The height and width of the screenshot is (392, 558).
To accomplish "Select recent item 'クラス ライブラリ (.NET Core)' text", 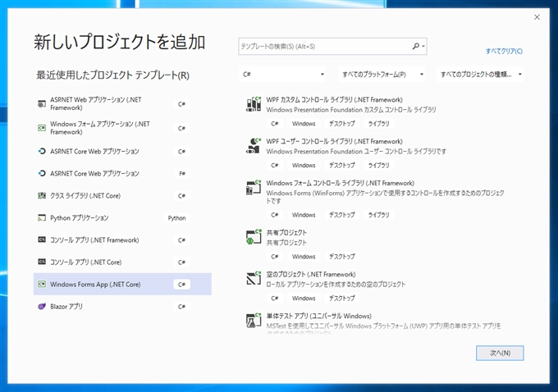I will [x=85, y=196].
